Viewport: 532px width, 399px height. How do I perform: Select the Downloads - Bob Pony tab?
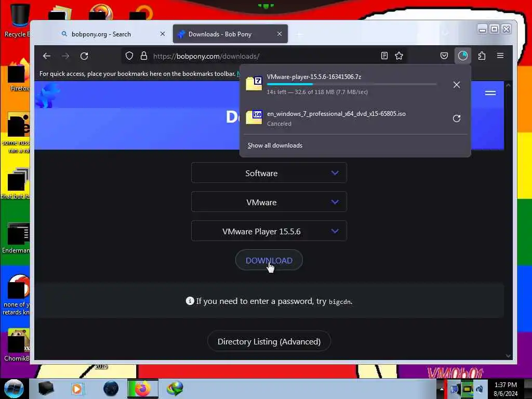click(230, 34)
